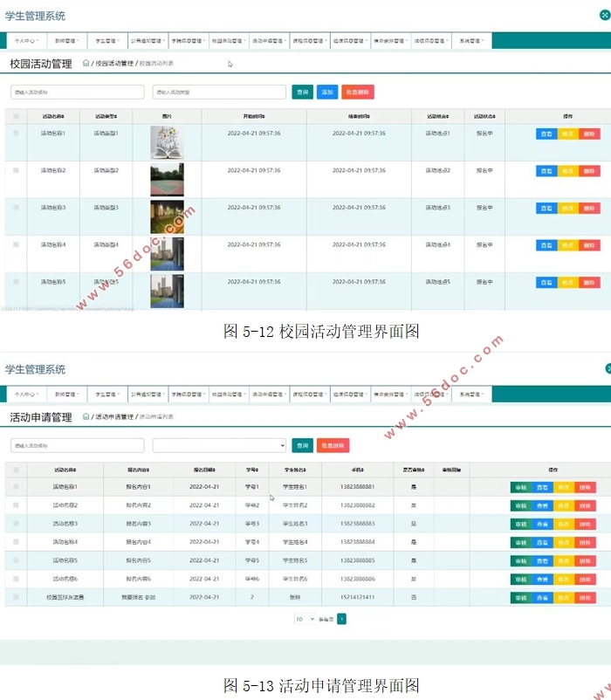Click 校园活动管理 breadcrumb link
This screenshot has height=700, width=611.
pos(114,64)
